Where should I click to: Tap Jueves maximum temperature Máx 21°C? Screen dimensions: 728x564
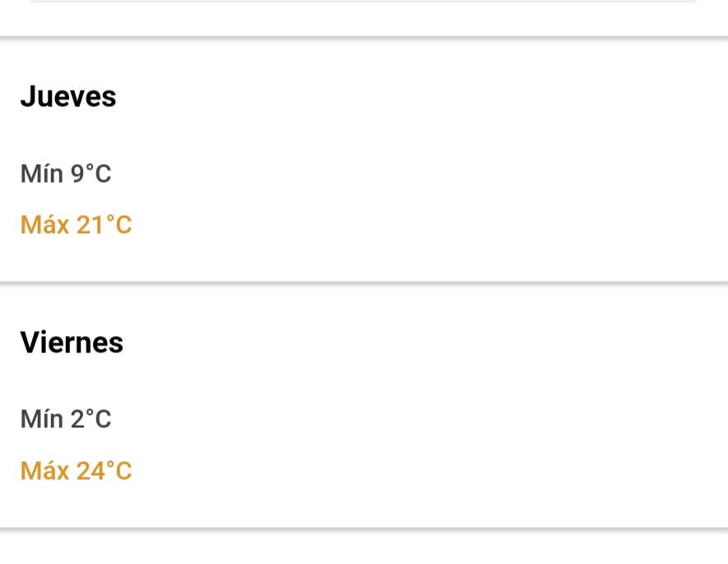pyautogui.click(x=76, y=225)
